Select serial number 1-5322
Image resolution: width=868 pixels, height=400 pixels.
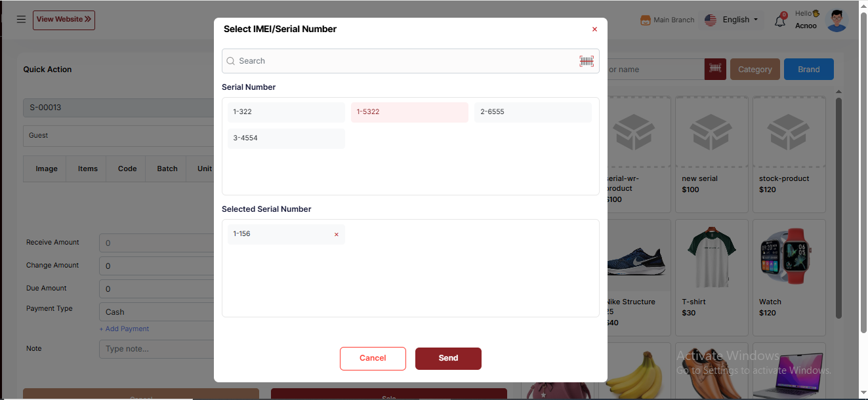coord(409,112)
